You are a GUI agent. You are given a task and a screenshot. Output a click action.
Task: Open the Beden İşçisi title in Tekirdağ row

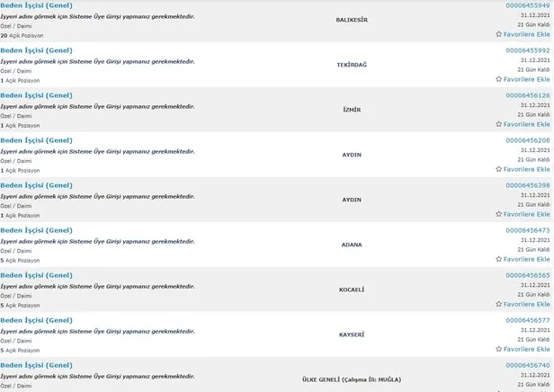[36, 50]
